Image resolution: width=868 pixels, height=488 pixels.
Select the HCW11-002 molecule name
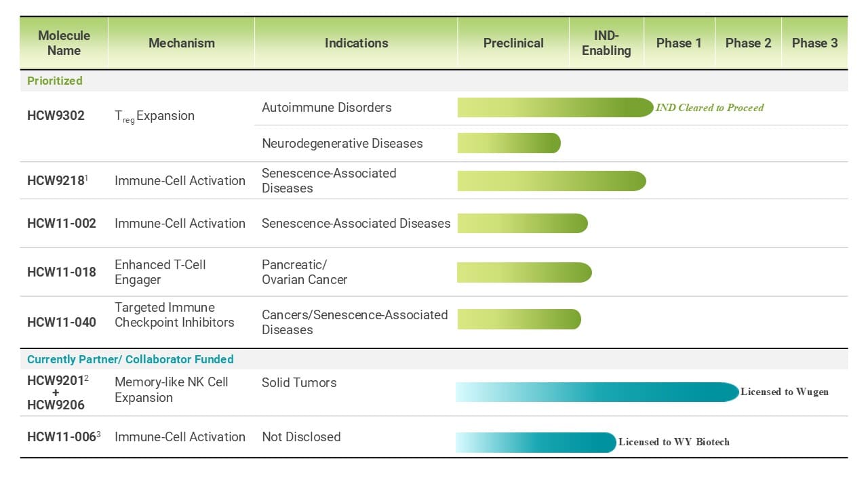[x=62, y=223]
